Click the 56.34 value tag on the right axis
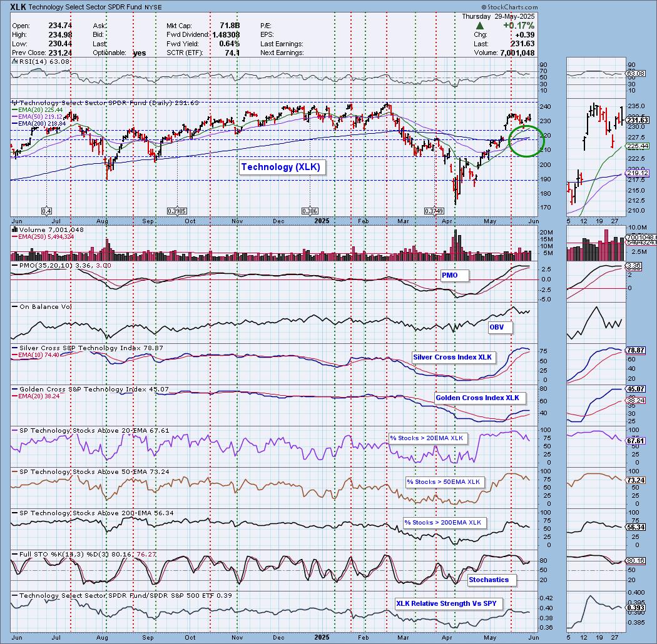The height and width of the screenshot is (644, 657). pos(636,527)
